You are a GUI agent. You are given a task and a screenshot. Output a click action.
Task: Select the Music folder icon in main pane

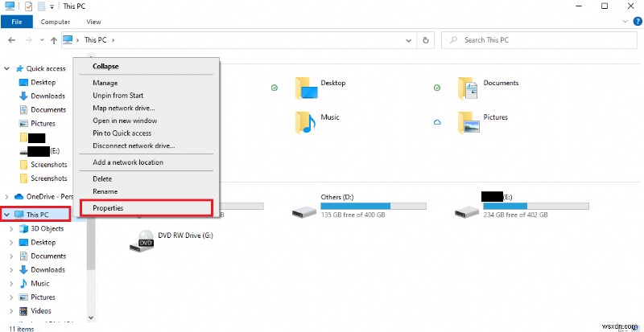click(x=305, y=123)
